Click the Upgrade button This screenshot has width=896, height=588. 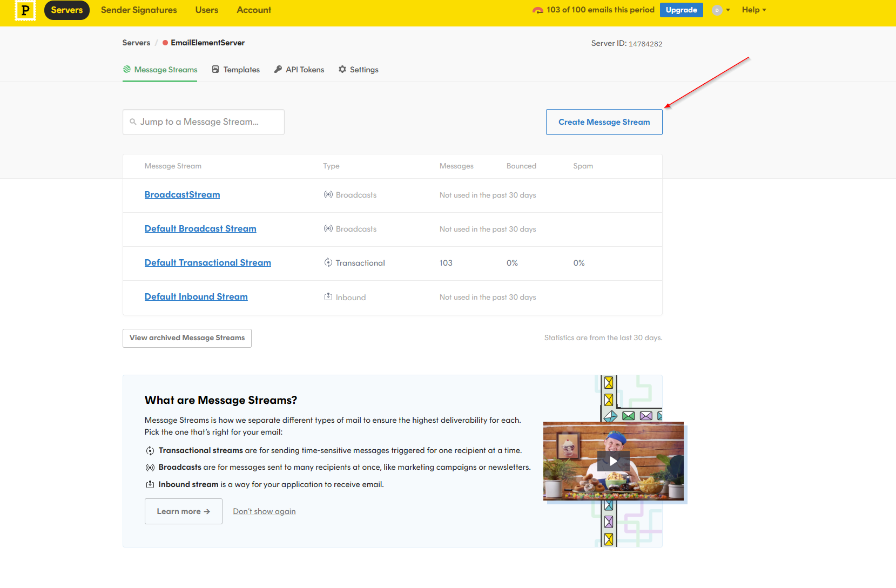(681, 10)
